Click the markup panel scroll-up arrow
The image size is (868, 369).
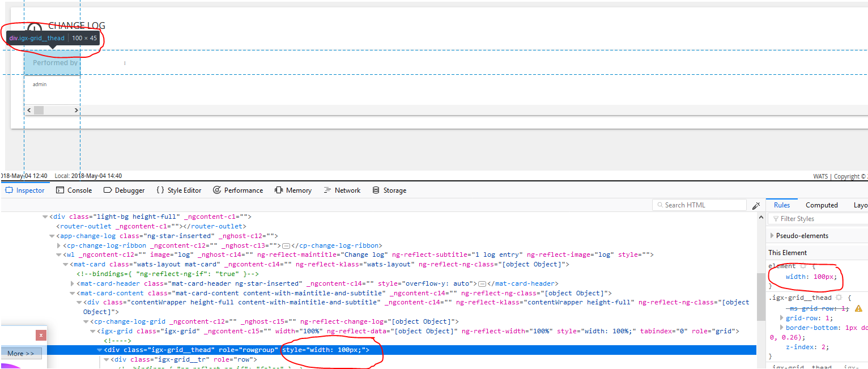[x=761, y=217]
